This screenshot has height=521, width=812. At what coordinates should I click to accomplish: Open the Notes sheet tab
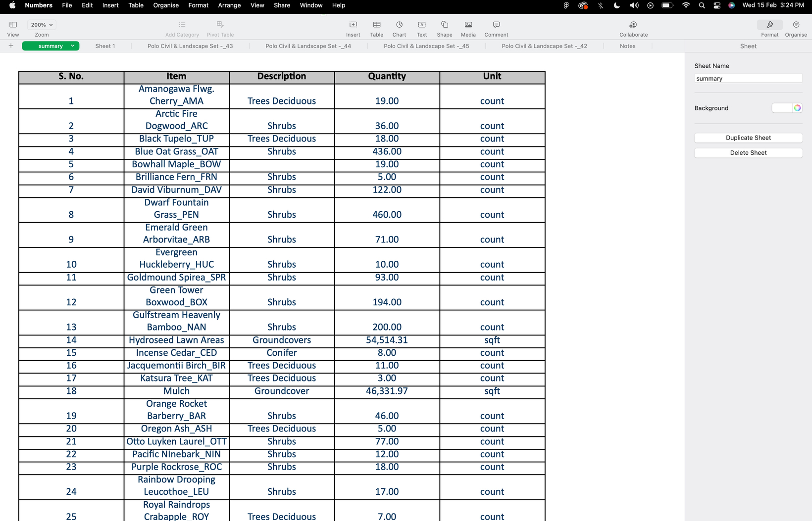(x=627, y=46)
